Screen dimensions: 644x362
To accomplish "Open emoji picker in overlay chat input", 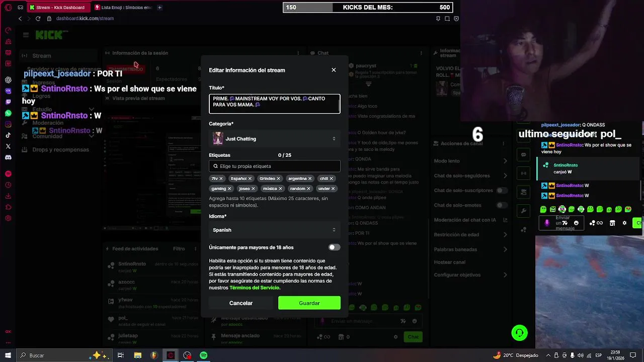I will tap(576, 223).
